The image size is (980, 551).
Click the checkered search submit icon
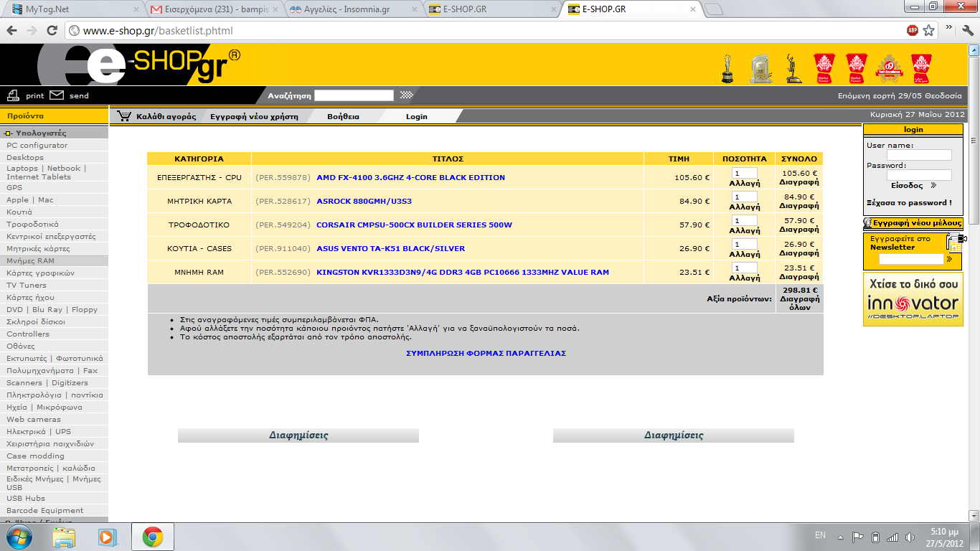[407, 95]
